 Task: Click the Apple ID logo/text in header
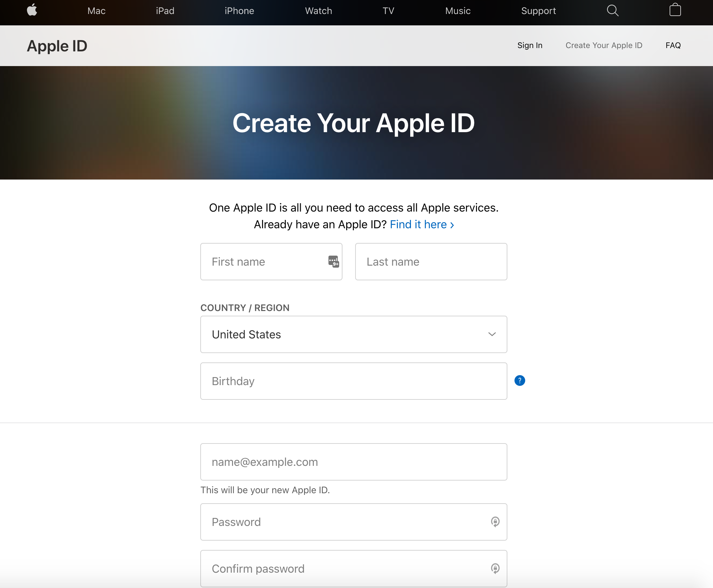[57, 46]
